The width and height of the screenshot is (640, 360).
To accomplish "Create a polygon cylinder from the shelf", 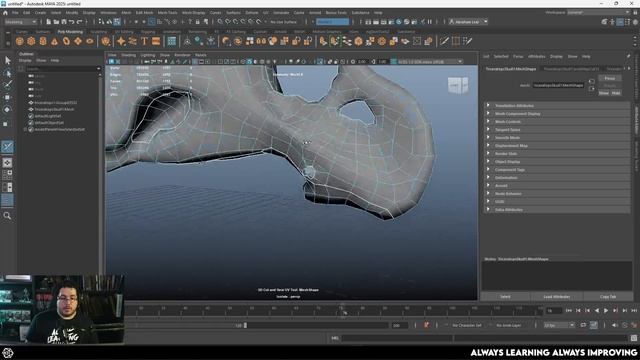I will (x=43, y=41).
